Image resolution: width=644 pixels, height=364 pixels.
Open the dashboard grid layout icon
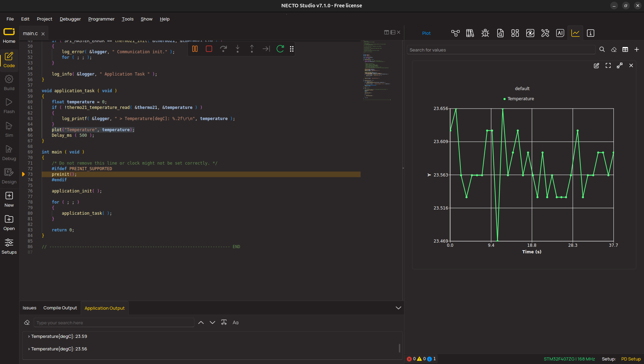coord(515,33)
